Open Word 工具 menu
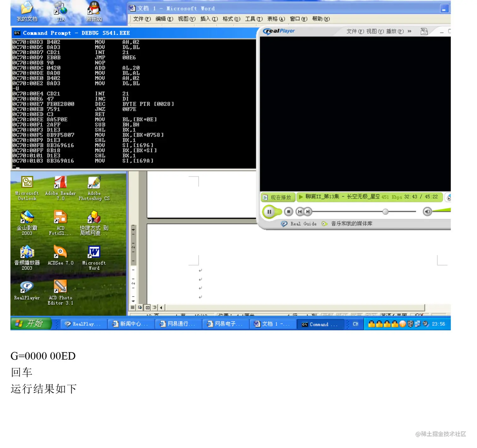The image size is (477, 448). click(x=254, y=19)
